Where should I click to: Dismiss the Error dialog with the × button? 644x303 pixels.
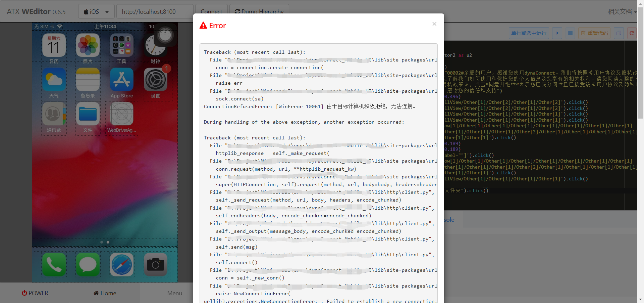434,24
